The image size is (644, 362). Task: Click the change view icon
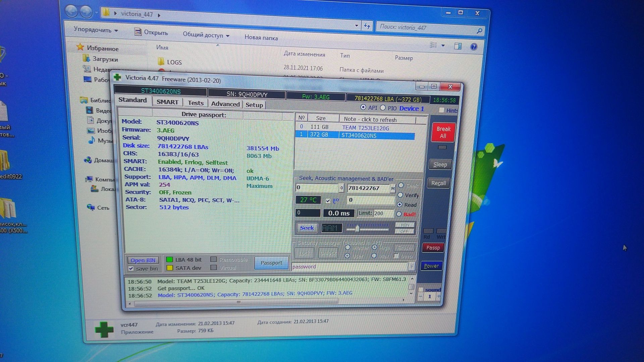pyautogui.click(x=434, y=45)
